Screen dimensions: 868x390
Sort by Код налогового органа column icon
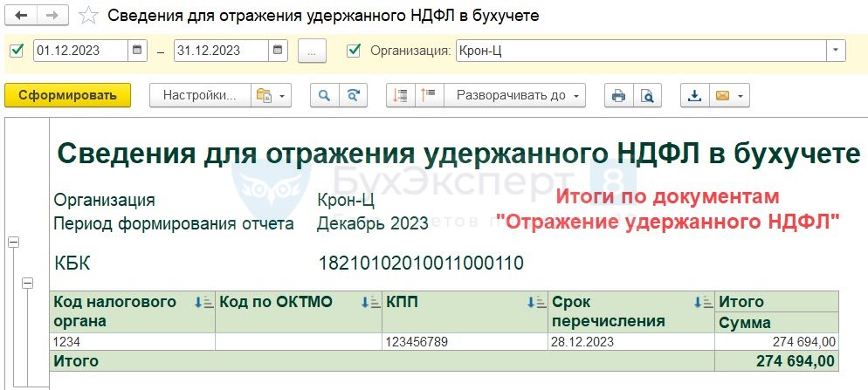203,302
